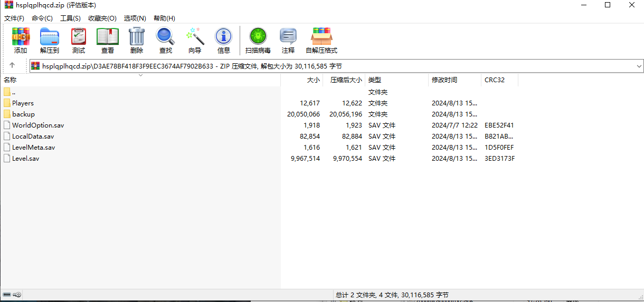Click the Players folder icon
Image resolution: width=644 pixels, height=302 pixels.
[7, 103]
